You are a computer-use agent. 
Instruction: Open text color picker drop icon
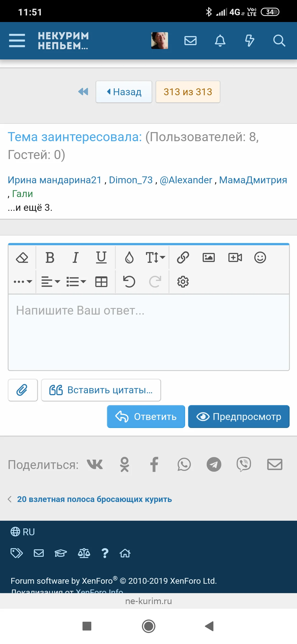tap(129, 258)
